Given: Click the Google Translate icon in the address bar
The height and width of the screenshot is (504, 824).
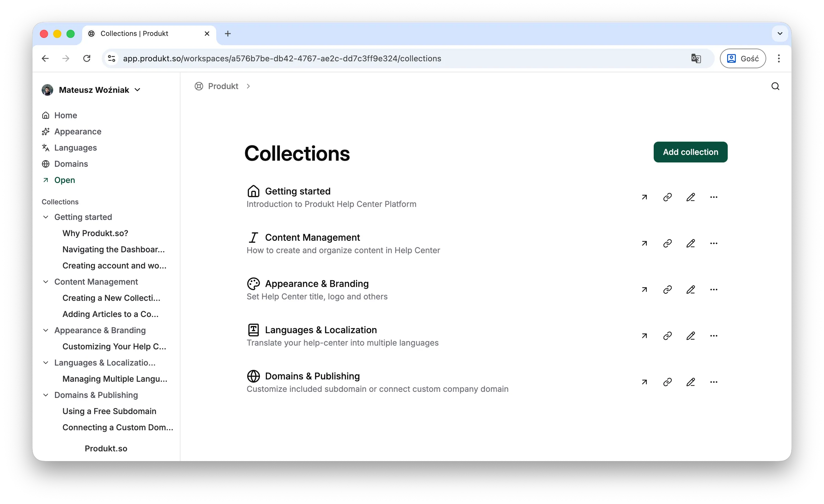Looking at the screenshot, I should (x=696, y=58).
